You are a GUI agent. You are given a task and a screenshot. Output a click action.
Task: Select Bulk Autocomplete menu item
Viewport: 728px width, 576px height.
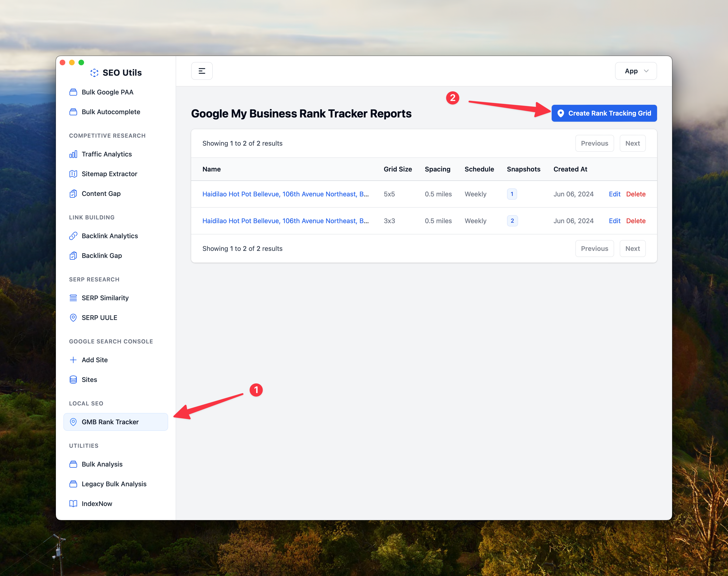111,112
